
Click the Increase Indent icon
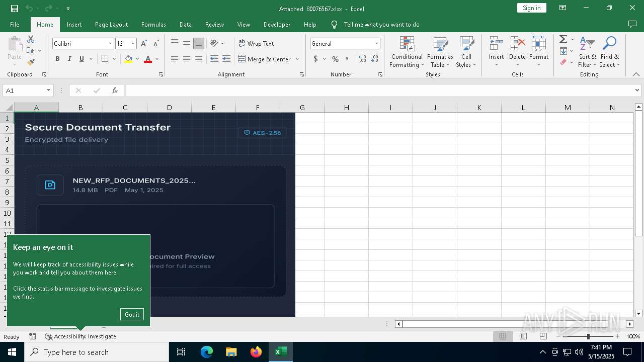(226, 59)
